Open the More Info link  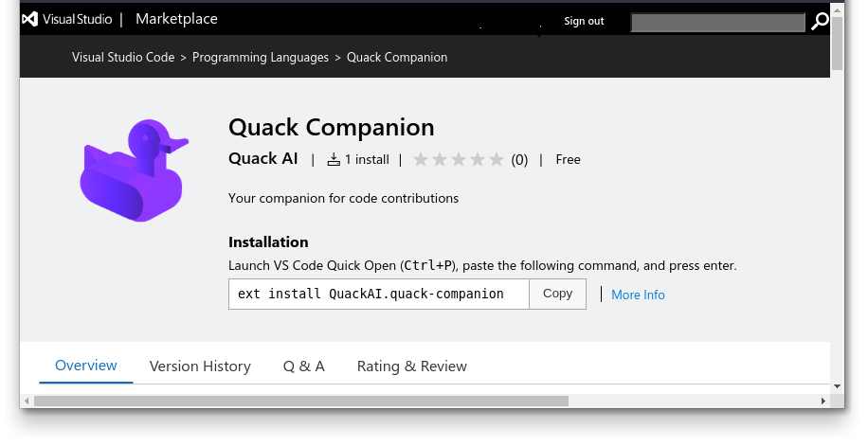coord(638,295)
